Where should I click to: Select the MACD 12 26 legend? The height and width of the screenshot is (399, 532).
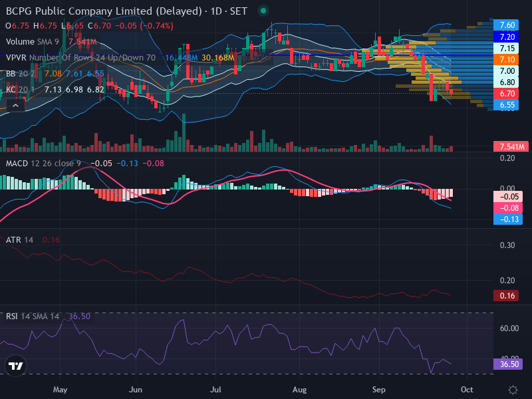[43, 164]
